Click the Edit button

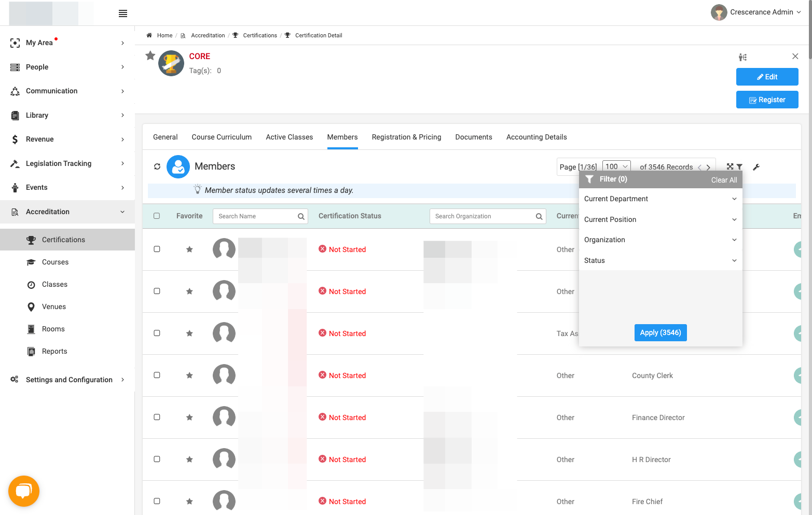tap(767, 77)
